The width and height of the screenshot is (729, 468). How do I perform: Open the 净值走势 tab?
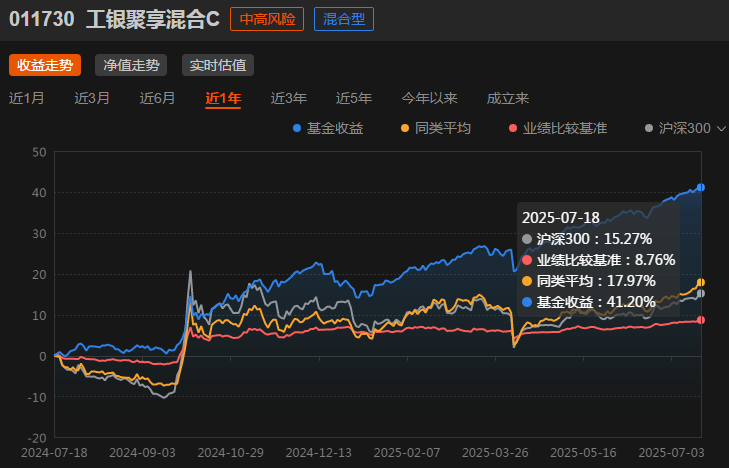[x=131, y=65]
